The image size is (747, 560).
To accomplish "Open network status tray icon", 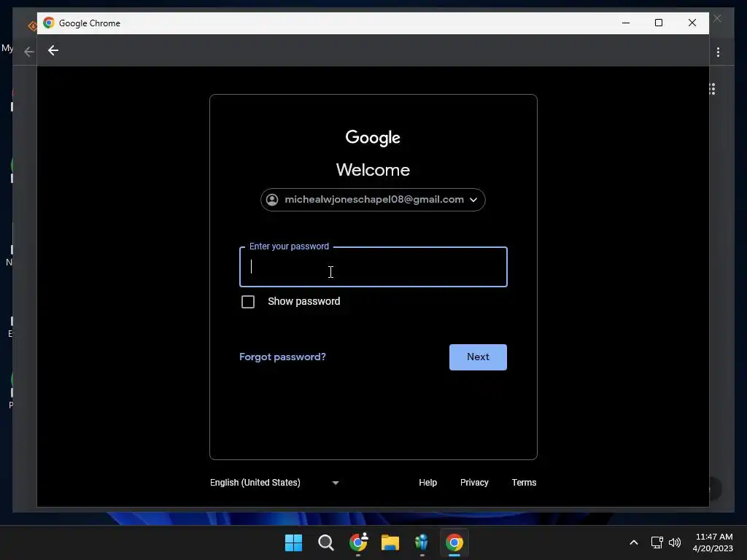I will (657, 542).
